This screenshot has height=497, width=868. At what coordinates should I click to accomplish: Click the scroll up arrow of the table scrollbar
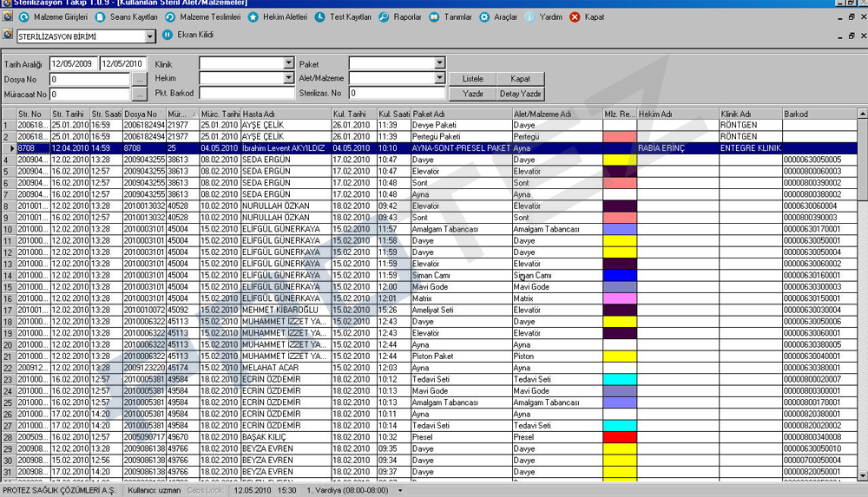pos(863,114)
